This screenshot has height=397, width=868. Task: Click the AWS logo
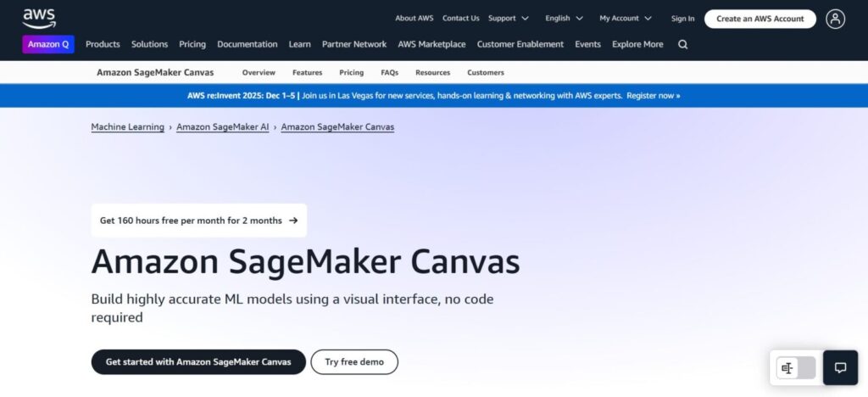[39, 19]
